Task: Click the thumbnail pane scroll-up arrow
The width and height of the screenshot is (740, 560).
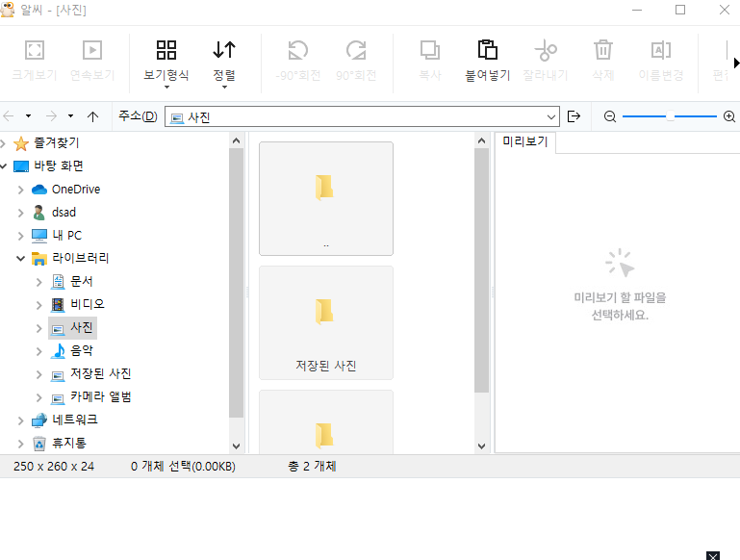Action: click(x=481, y=140)
